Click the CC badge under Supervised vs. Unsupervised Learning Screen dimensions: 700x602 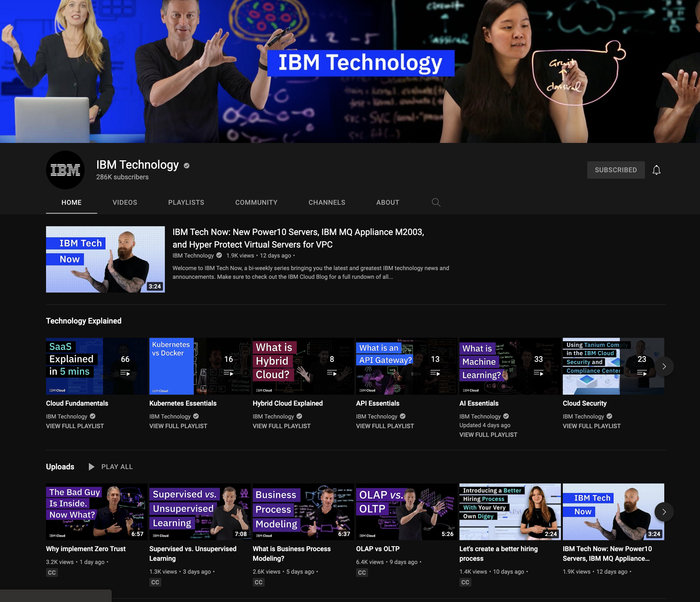pos(155,582)
